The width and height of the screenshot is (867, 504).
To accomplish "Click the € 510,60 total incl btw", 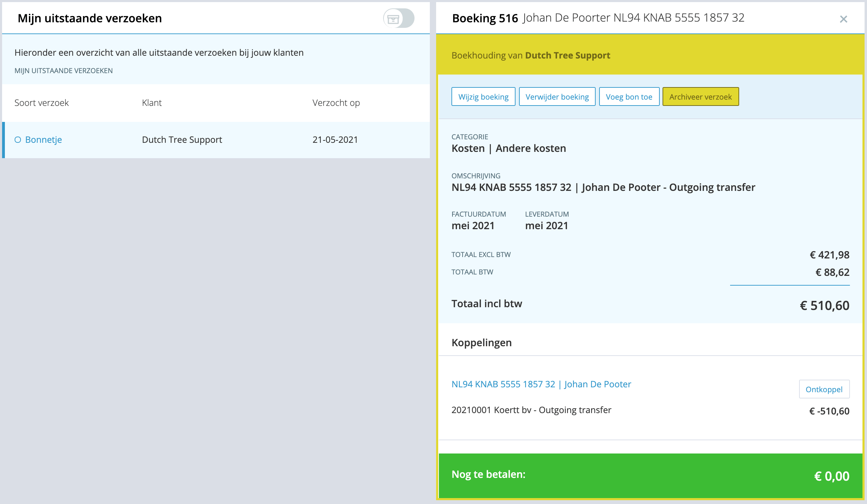I will point(825,305).
